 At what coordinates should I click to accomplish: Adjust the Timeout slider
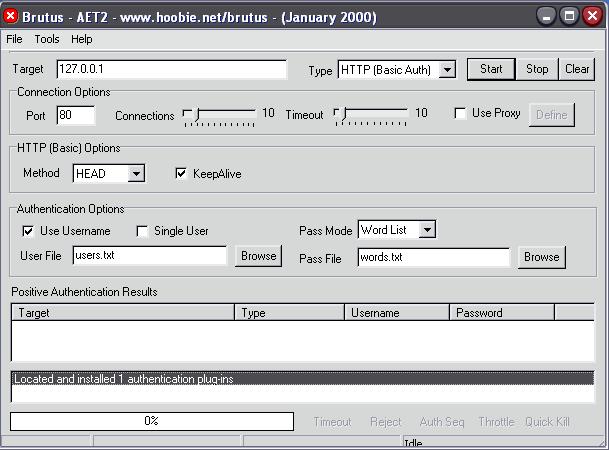(371, 115)
